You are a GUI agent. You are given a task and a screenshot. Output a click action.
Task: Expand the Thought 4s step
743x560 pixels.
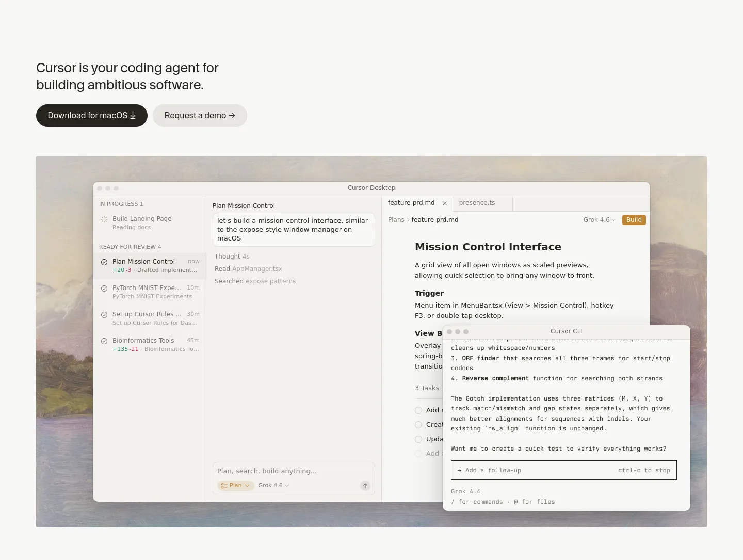coord(232,257)
